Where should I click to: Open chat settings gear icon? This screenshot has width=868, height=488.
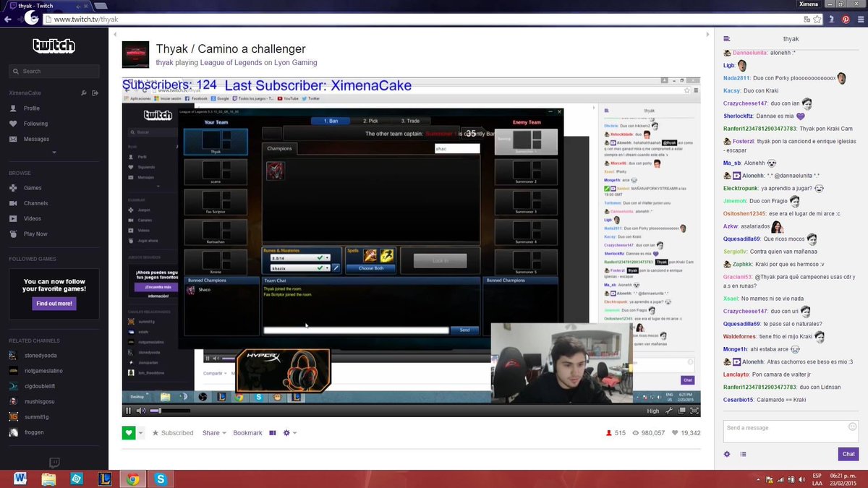[x=727, y=454]
